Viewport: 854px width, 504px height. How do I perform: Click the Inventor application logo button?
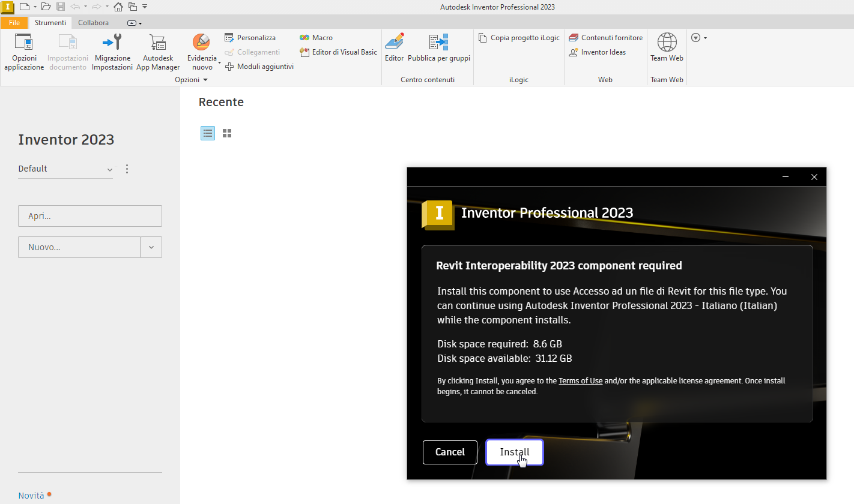point(7,7)
